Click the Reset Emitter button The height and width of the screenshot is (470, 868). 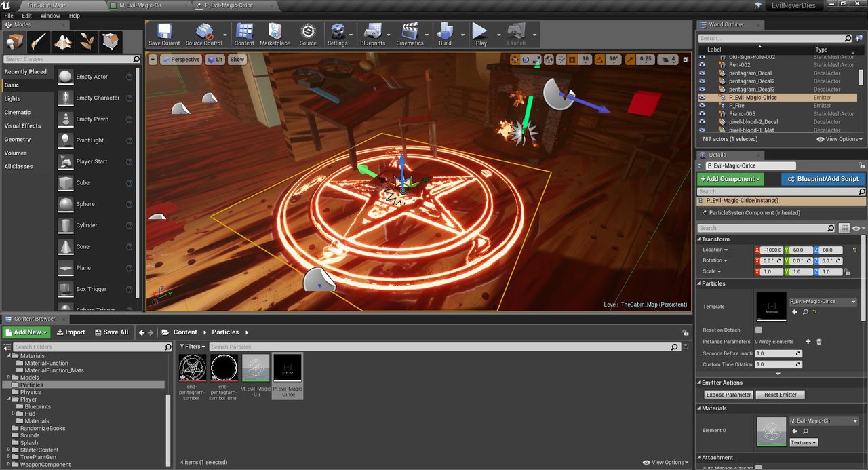pos(781,395)
